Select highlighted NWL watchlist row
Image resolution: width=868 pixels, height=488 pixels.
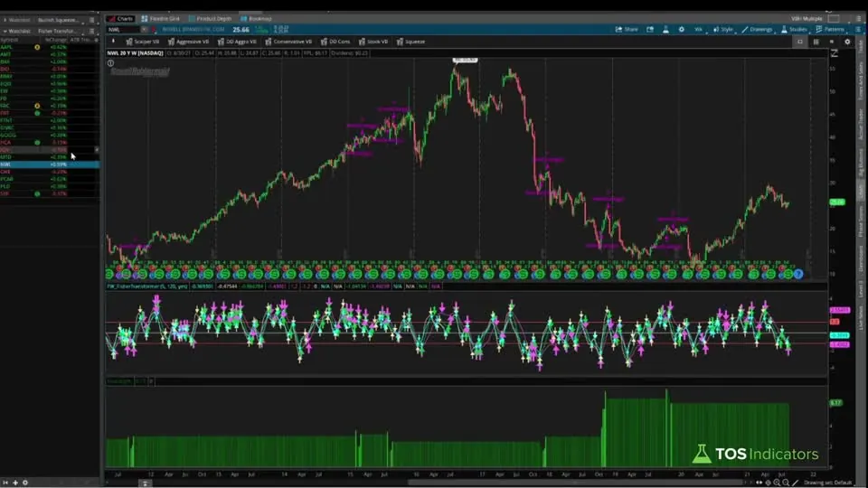point(50,164)
